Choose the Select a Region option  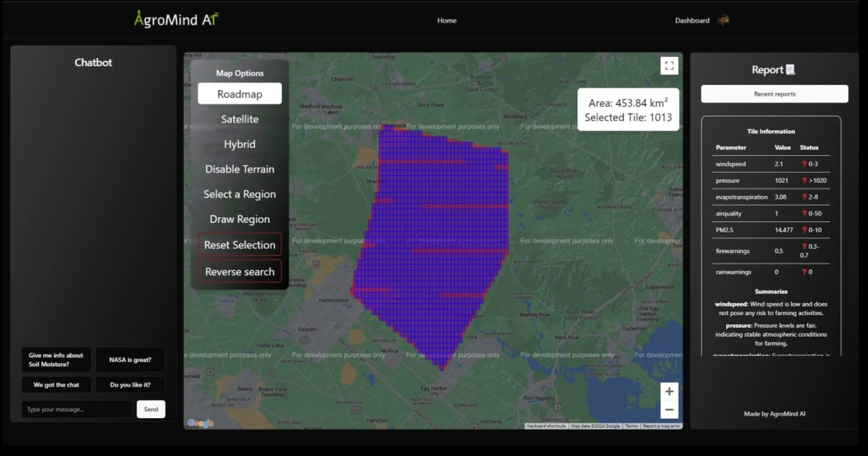coord(240,194)
